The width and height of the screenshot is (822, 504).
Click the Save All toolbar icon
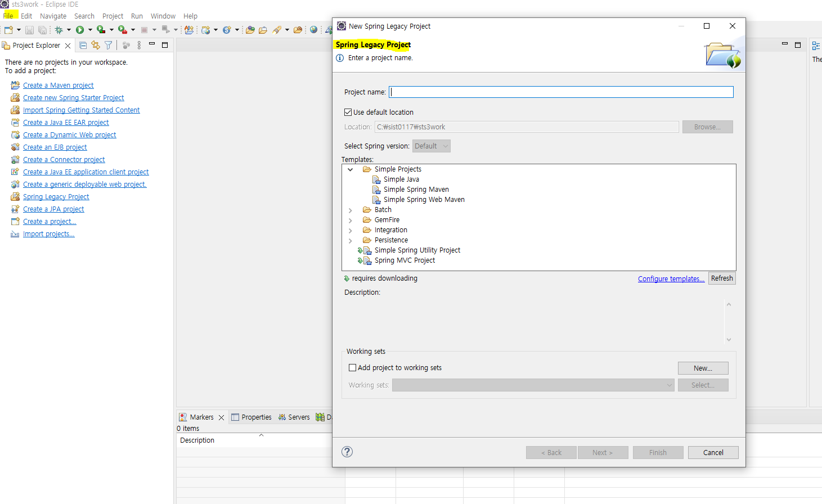43,30
